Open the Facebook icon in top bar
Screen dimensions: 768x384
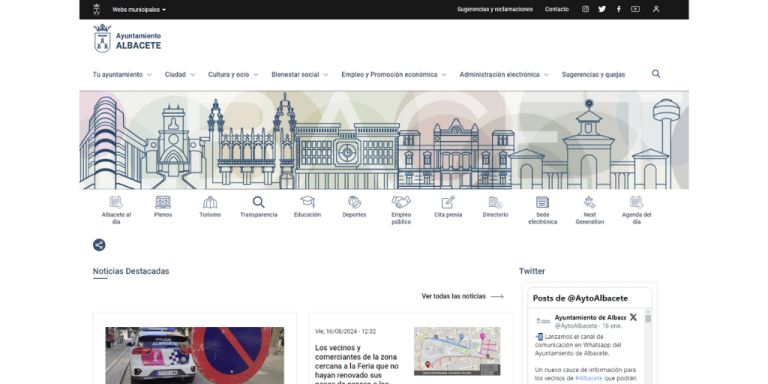click(619, 9)
